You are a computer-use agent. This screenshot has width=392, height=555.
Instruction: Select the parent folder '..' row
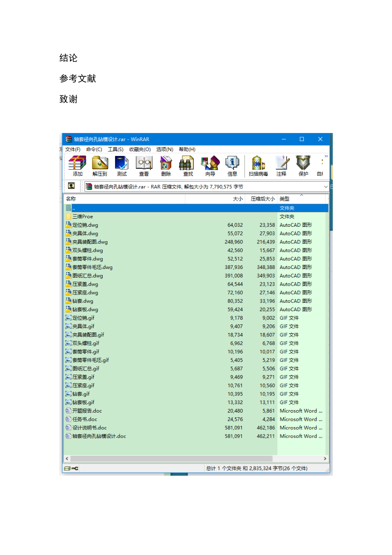[196, 208]
